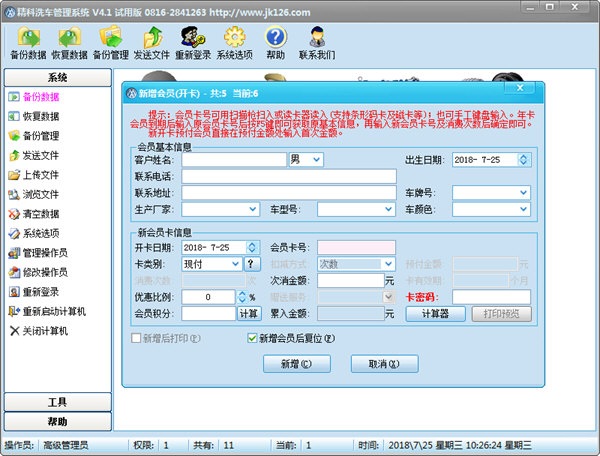Choose 发送文件 in the left sidebar
600x456 pixels.
[x=34, y=155]
